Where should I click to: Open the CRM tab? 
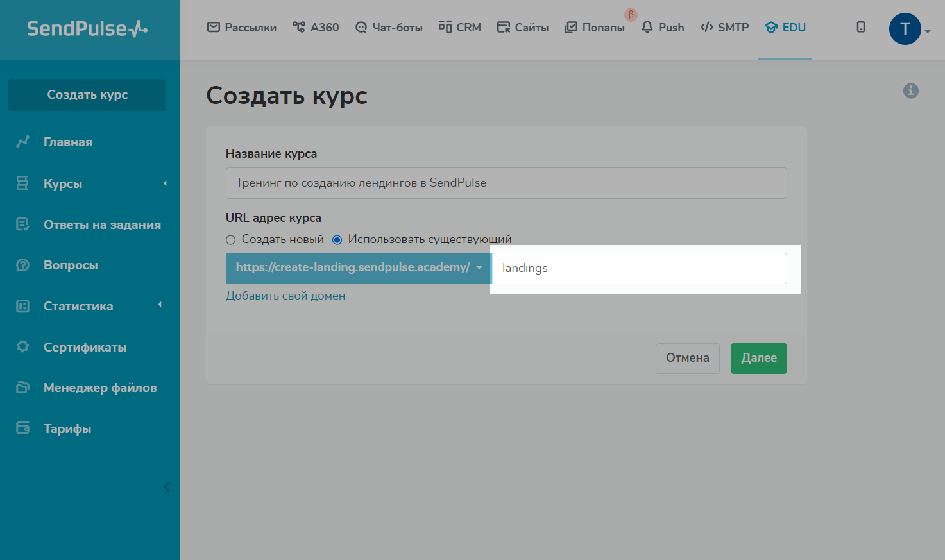pyautogui.click(x=459, y=28)
